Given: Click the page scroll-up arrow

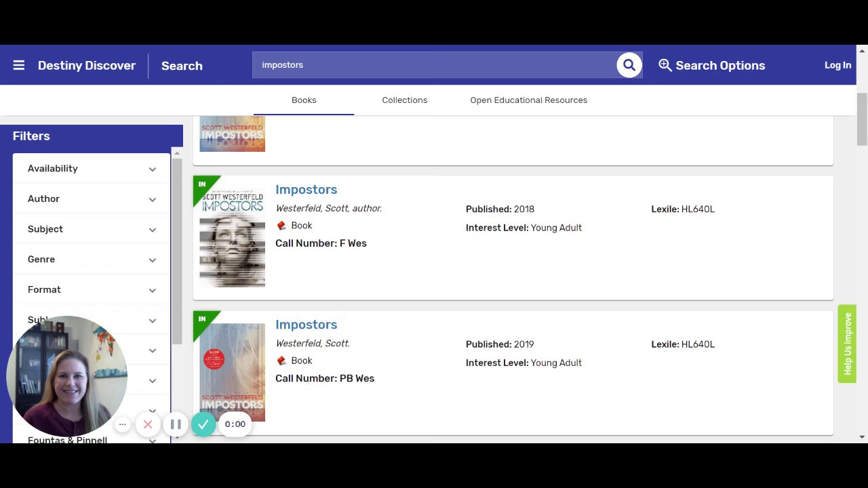Looking at the screenshot, I should tap(862, 50).
